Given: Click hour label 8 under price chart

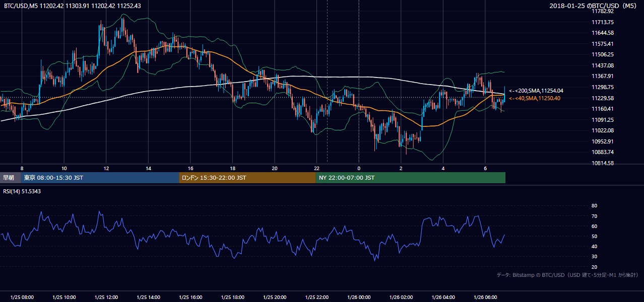Looking at the screenshot, I should pyautogui.click(x=22, y=168).
